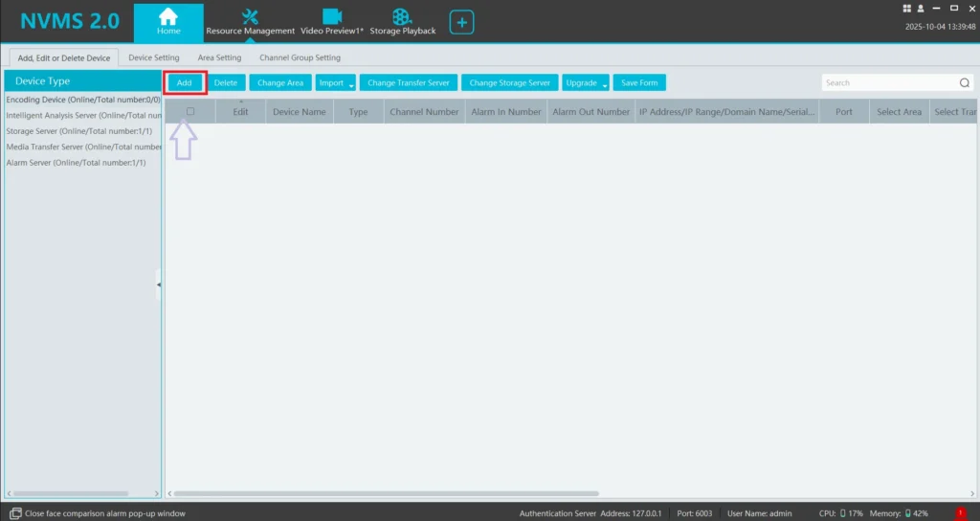This screenshot has width=980, height=521.
Task: Open the Home module
Action: [168, 21]
